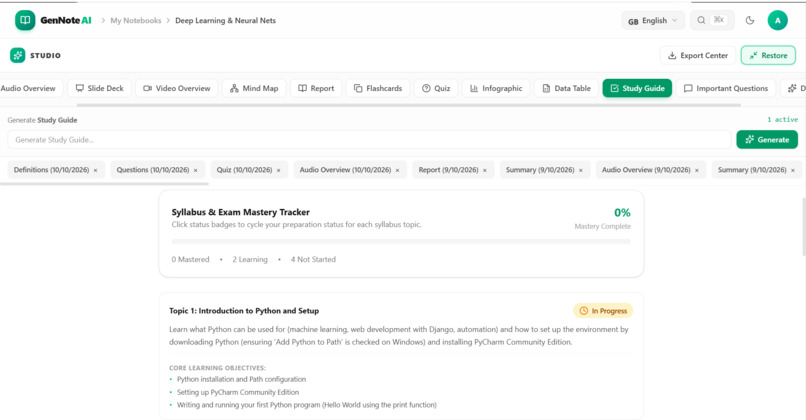Click the My Notebooks breadcrumb
This screenshot has width=806, height=420.
click(x=136, y=21)
